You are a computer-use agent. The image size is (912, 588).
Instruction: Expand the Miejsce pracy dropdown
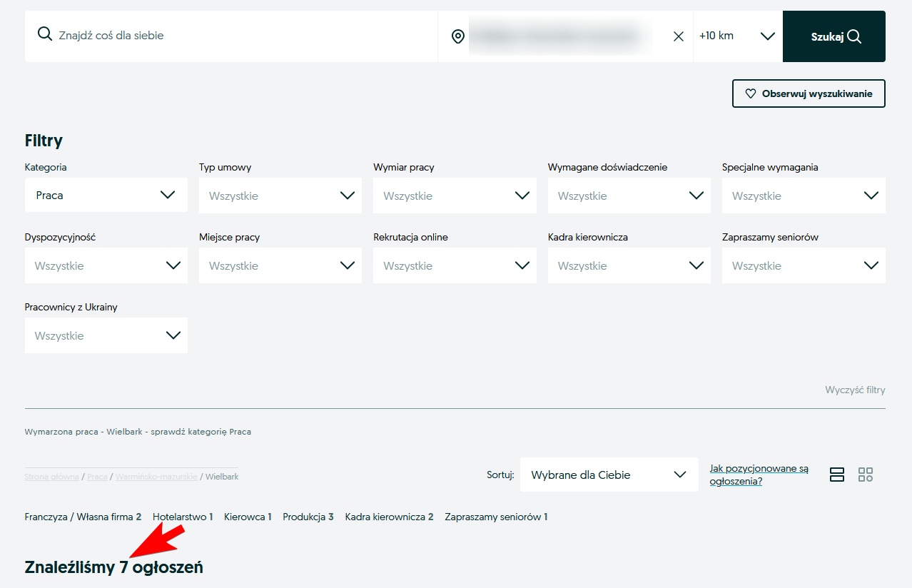pyautogui.click(x=280, y=265)
